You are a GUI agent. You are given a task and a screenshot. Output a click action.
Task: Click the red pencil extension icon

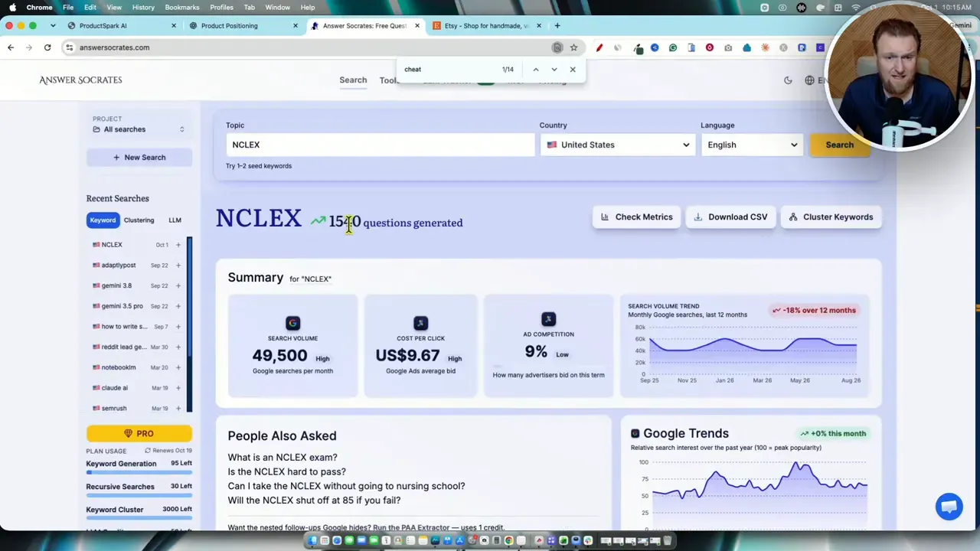click(x=599, y=47)
